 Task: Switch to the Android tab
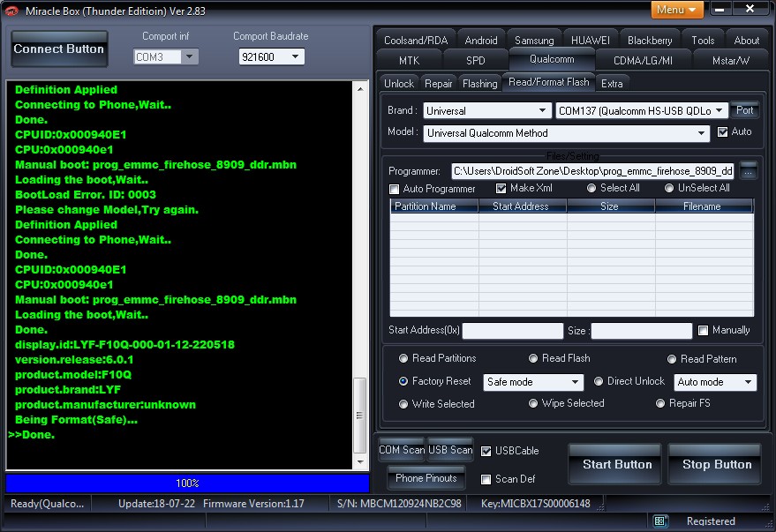click(x=481, y=41)
